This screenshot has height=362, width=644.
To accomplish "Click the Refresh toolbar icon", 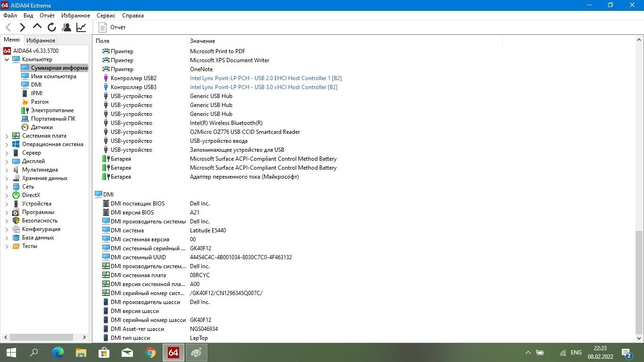I will 52,27.
